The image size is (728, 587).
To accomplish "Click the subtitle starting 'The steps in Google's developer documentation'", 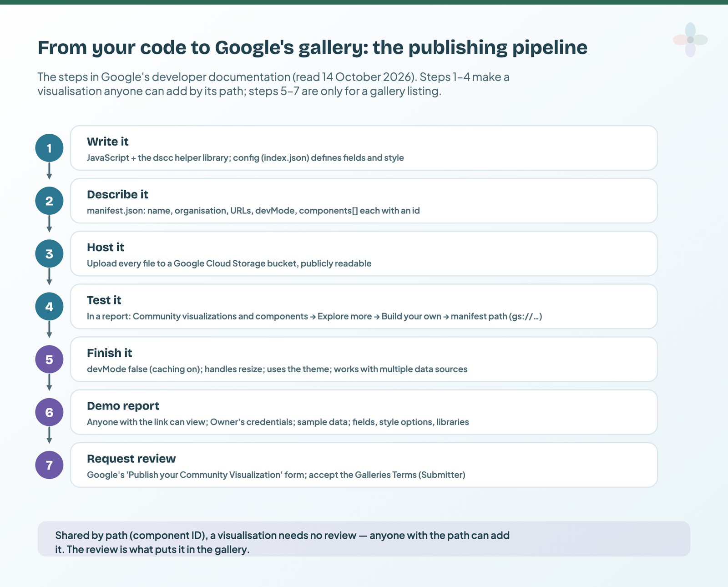I will pyautogui.click(x=273, y=84).
